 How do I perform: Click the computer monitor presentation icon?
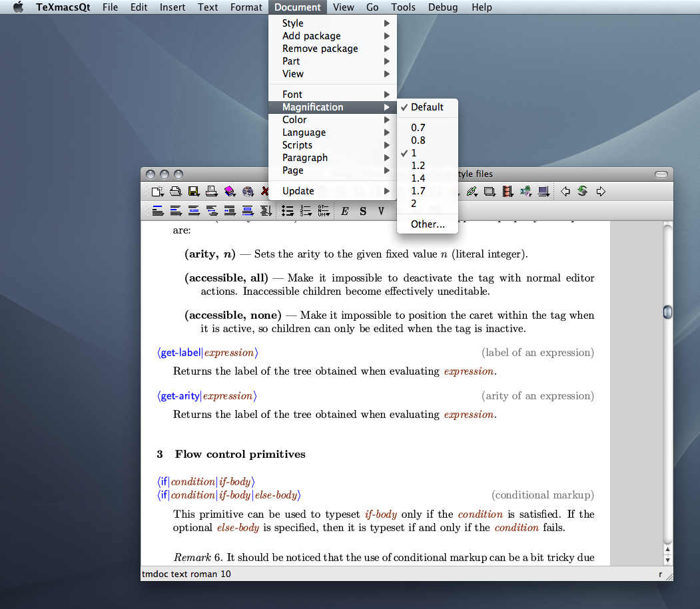tap(543, 192)
